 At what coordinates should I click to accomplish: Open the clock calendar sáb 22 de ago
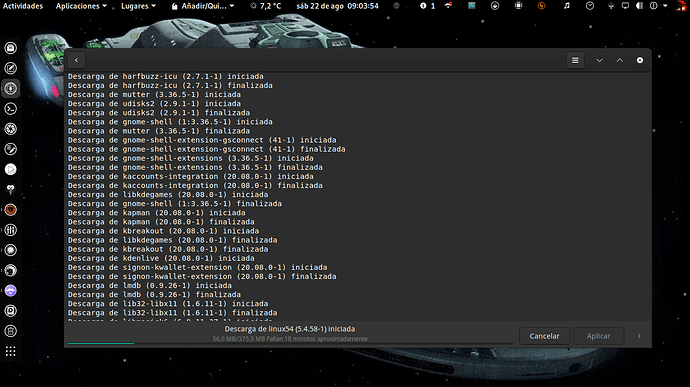click(338, 6)
